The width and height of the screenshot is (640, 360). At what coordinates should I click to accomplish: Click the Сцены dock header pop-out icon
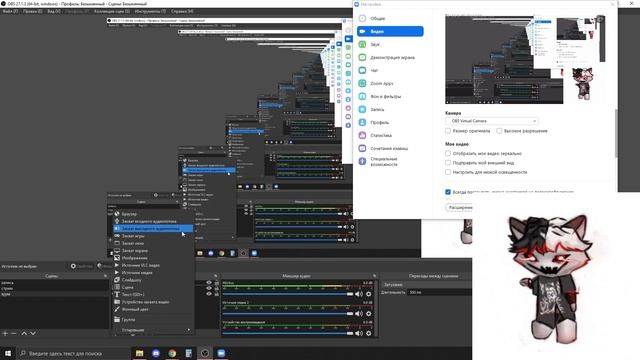pyautogui.click(x=105, y=276)
